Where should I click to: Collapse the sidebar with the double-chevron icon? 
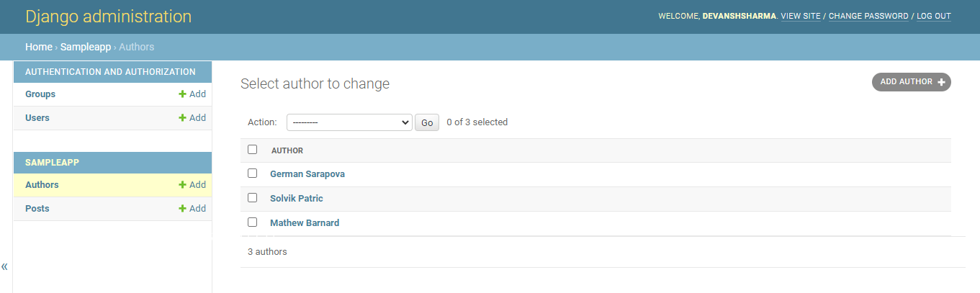point(4,267)
